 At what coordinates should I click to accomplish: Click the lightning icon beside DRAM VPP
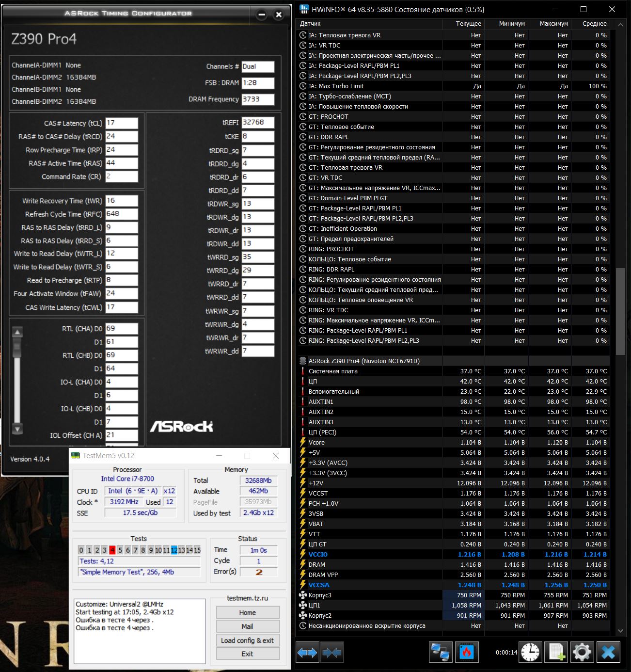303,575
